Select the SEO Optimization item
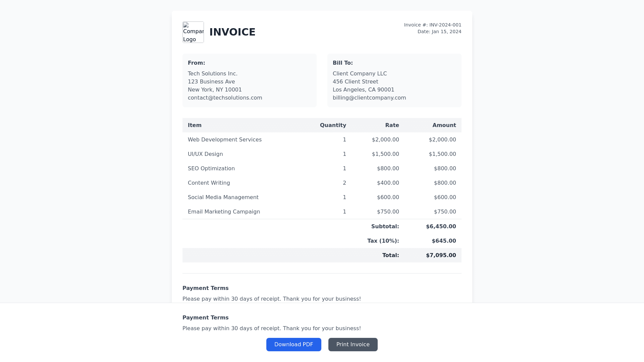This screenshot has height=362, width=644. (x=211, y=169)
